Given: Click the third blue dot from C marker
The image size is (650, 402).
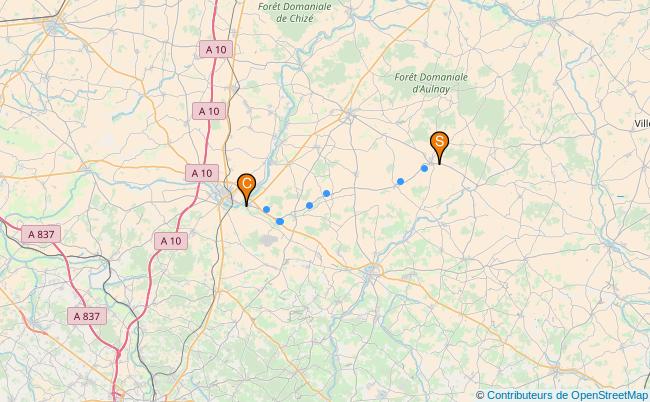Looking at the screenshot, I should pyautogui.click(x=309, y=205).
